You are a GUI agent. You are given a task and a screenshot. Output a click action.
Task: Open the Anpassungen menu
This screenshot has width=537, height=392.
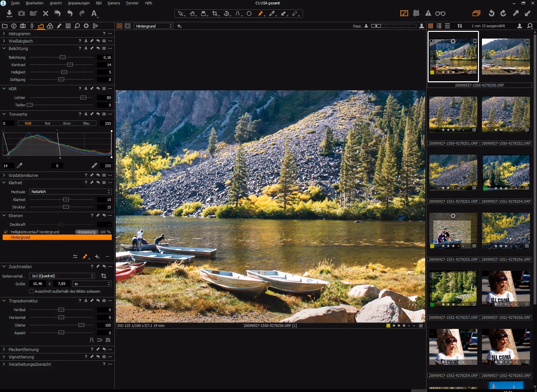coord(79,3)
